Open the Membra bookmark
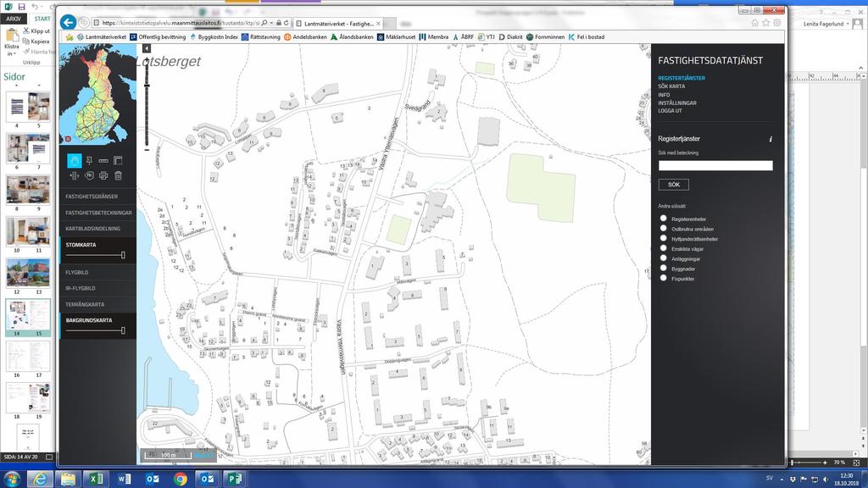Viewport: 868px width, 488px height. tap(434, 37)
